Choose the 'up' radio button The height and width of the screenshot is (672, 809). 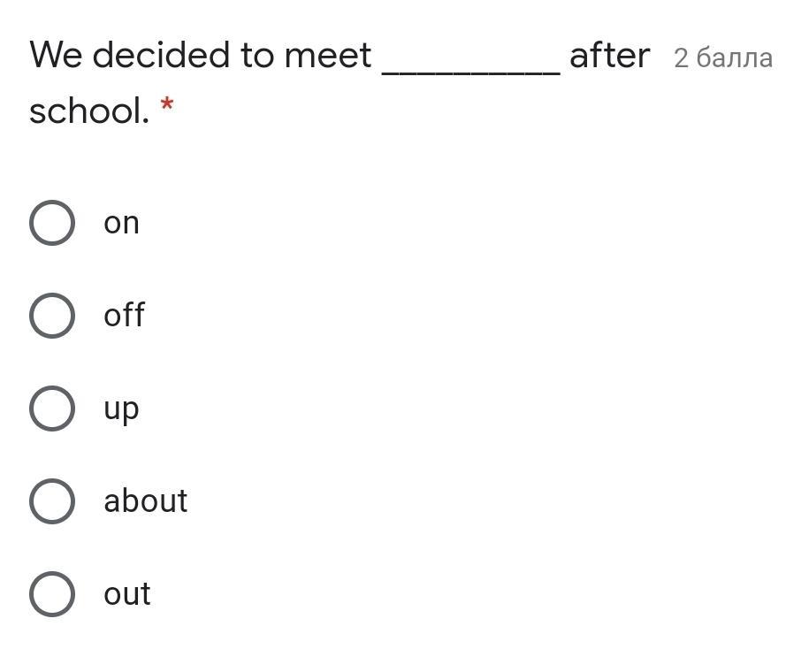coord(51,409)
